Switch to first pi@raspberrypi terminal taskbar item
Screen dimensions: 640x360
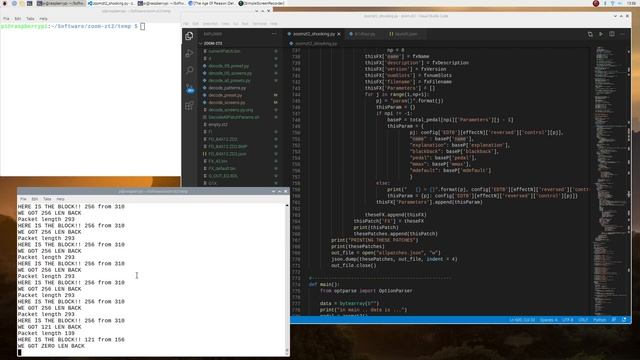(60, 3)
